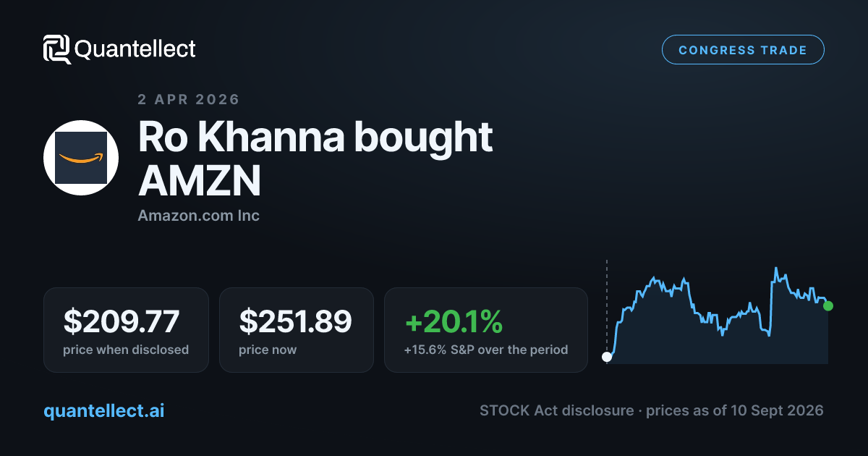Image resolution: width=868 pixels, height=456 pixels.
Task: Select the price when disclosed card
Action: pos(126,330)
